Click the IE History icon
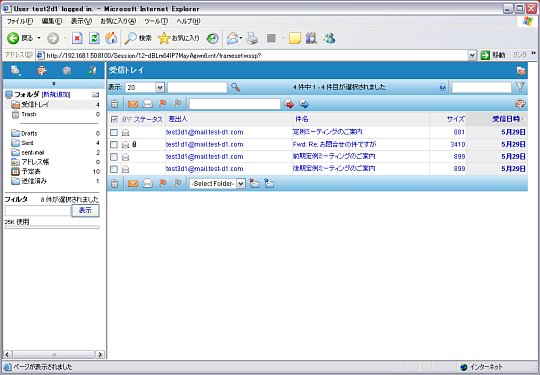This screenshot has width=540, height=375. tap(212, 38)
